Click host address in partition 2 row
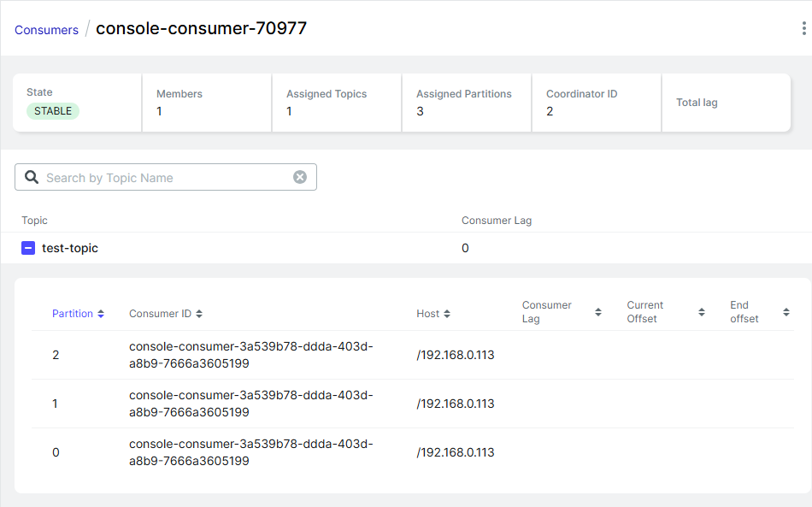 click(456, 355)
